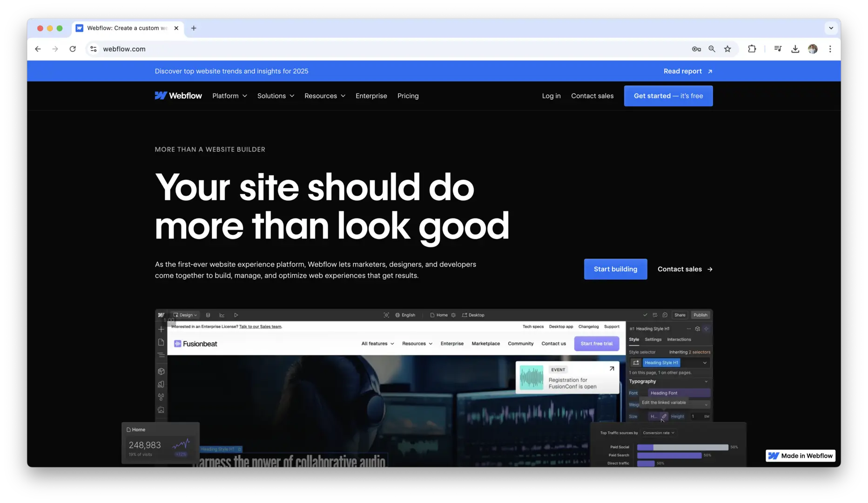The height and width of the screenshot is (503, 868).
Task: Open a new browser tab
Action: coord(194,28)
